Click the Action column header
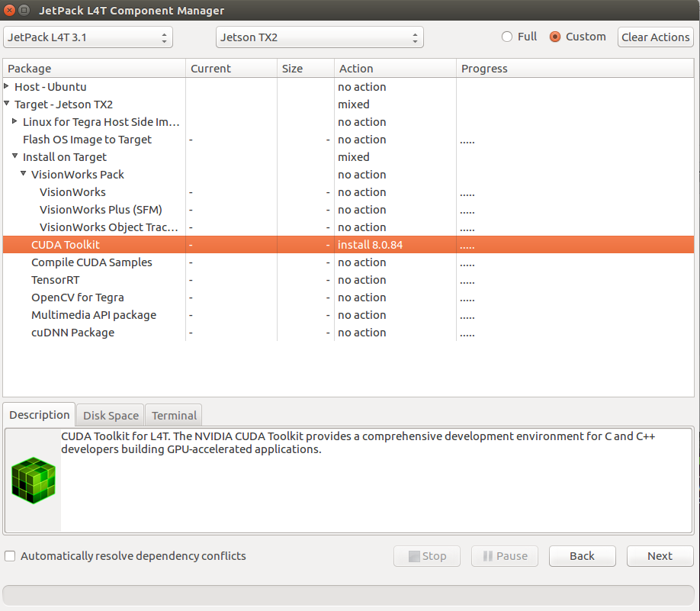The image size is (700, 611). pos(395,69)
